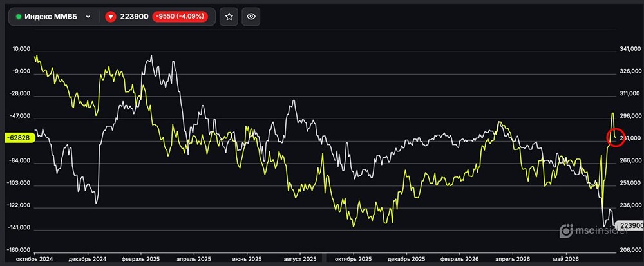Image resolution: width=644 pixels, height=266 pixels.
Task: Select октябрь 2024 on time axis
Action: (33, 260)
